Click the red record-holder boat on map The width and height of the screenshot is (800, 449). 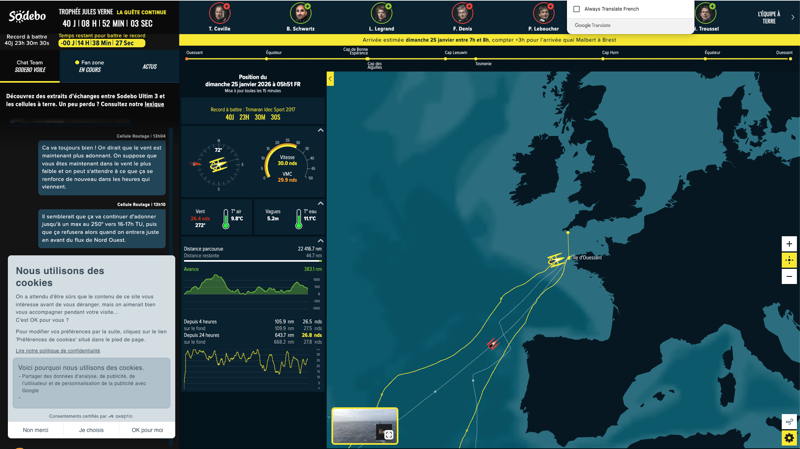click(492, 344)
